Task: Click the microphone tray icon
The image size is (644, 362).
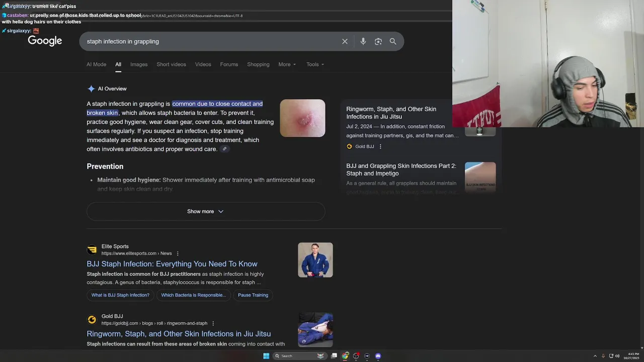Action: click(603, 356)
